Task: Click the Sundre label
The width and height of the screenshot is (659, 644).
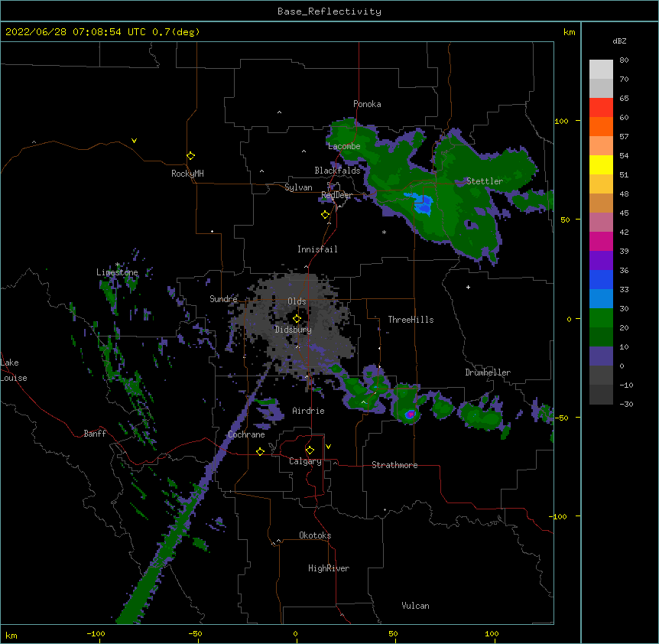Action: [x=223, y=299]
